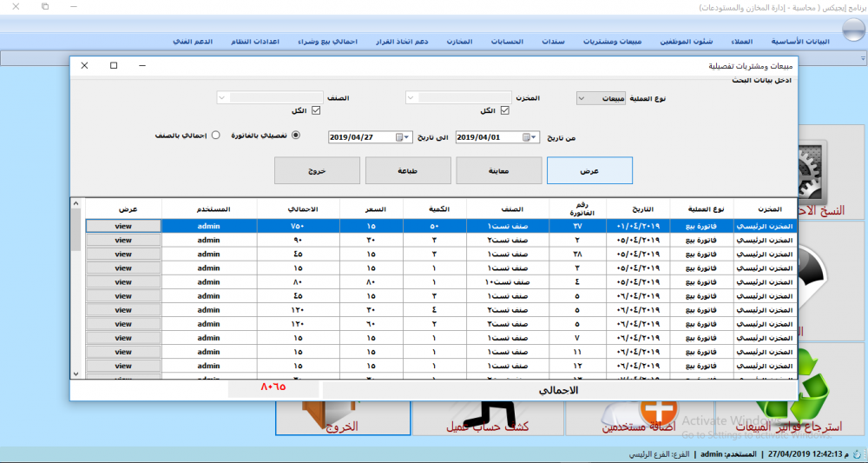
Task: Click the خروج button in dialog
Action: point(317,170)
